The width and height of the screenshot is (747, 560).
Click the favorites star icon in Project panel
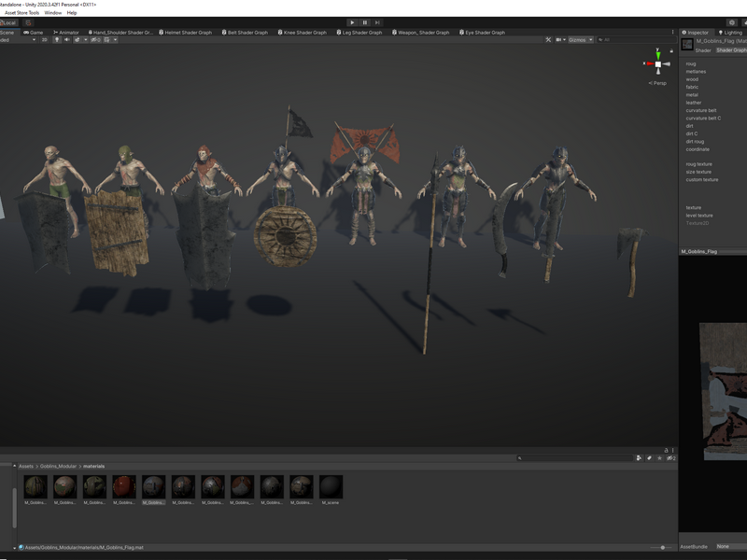tap(659, 458)
